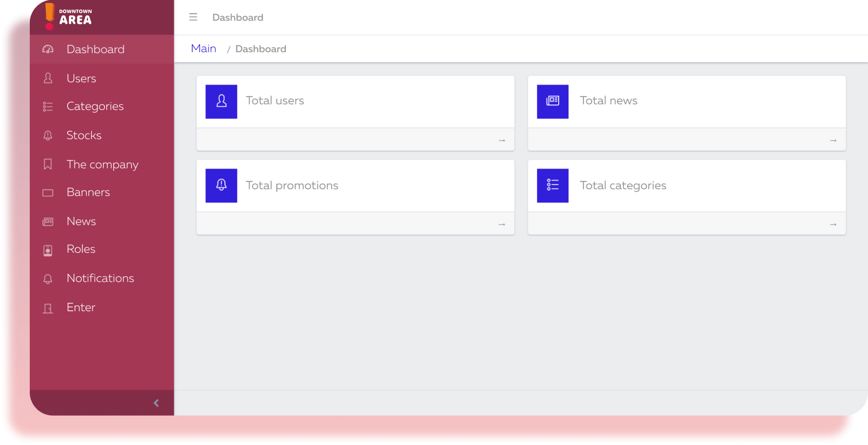This screenshot has height=445, width=868.
Task: Click the Categories list icon in sidebar
Action: point(48,106)
